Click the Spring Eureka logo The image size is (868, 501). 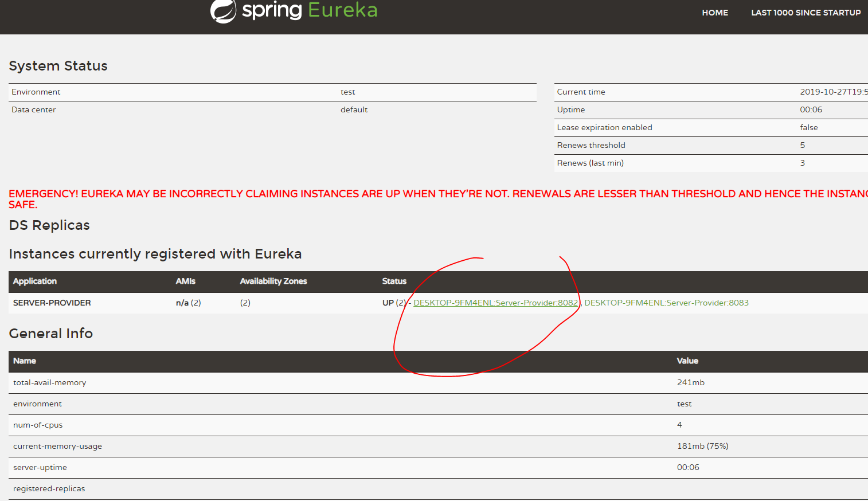[x=294, y=11]
